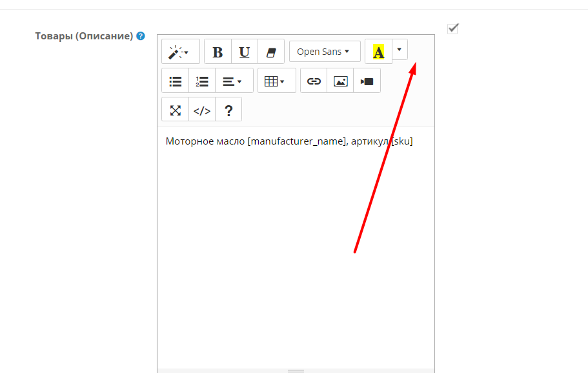This screenshot has width=588, height=373.
Task: Click the insert video icon
Action: (367, 81)
